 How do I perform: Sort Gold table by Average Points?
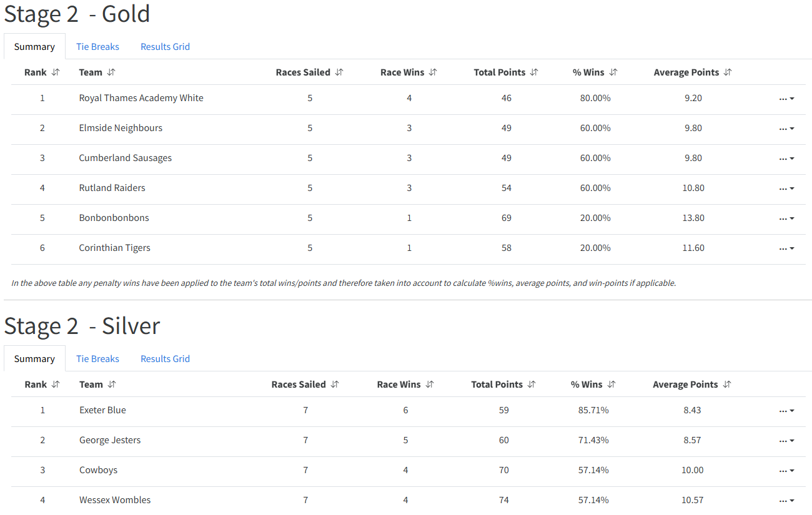[728, 72]
